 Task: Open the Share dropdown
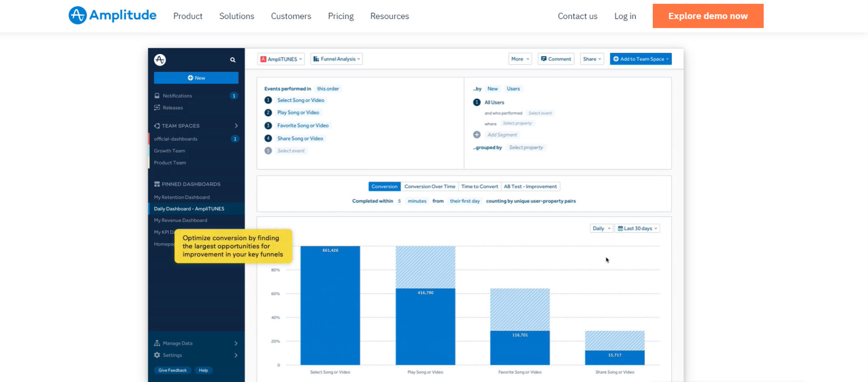tap(592, 59)
